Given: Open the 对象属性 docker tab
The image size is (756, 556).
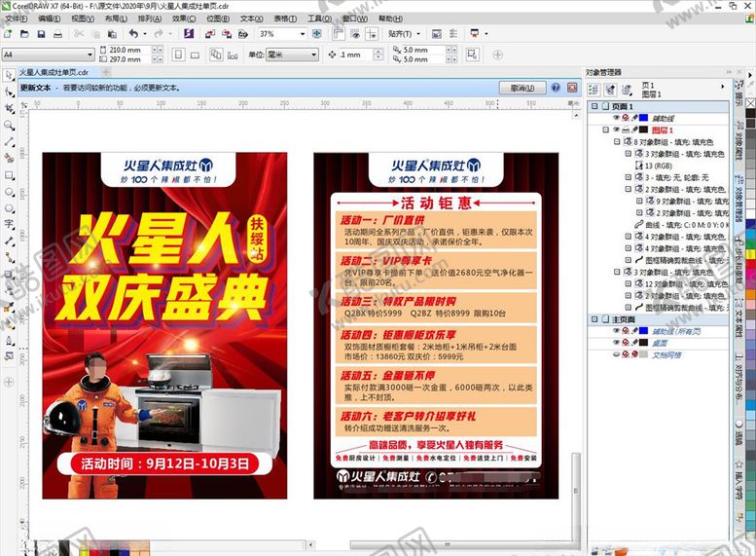Looking at the screenshot, I should [738, 141].
